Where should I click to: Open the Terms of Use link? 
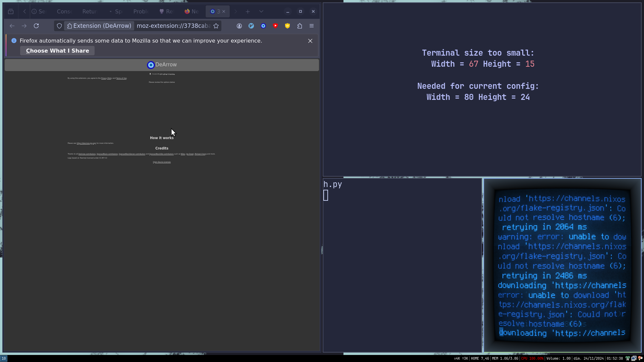tap(121, 78)
